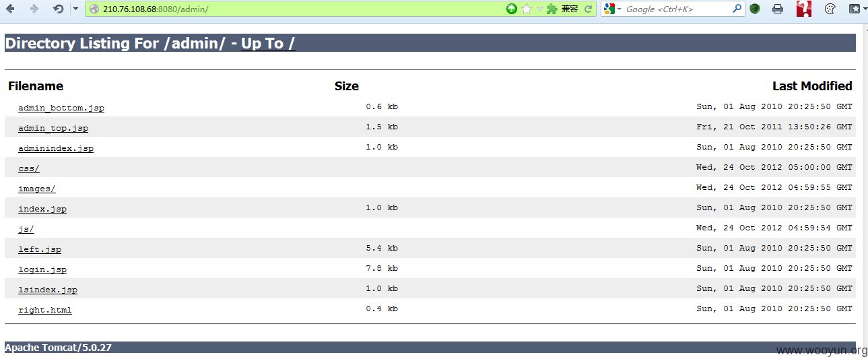Open adminindex.jsp file link

click(x=56, y=148)
